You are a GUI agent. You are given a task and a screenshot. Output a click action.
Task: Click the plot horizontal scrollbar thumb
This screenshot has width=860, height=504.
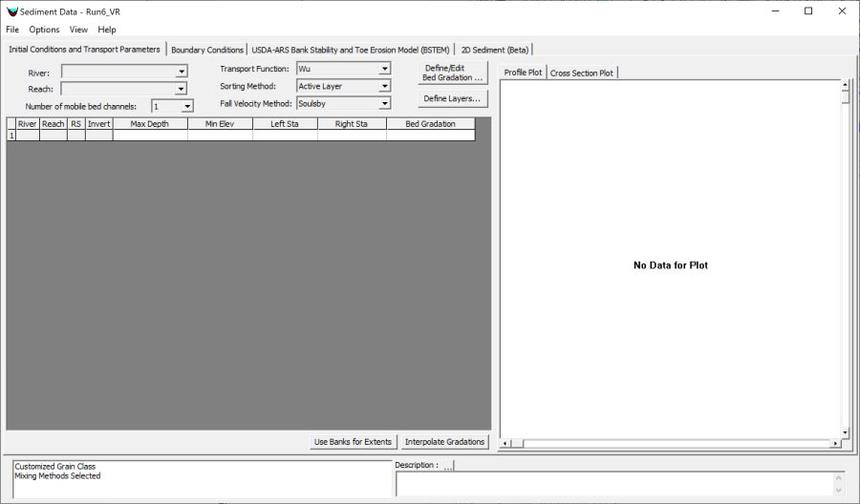pos(517,443)
